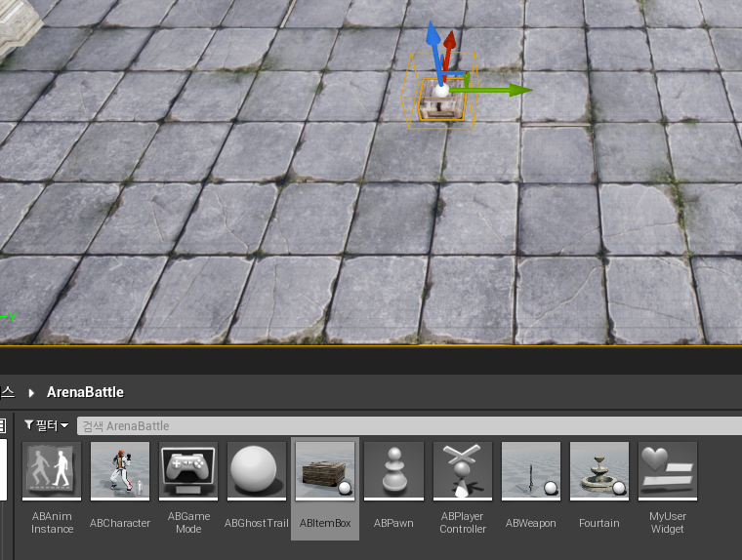
Task: Click the ABCharacter name label
Action: point(120,523)
